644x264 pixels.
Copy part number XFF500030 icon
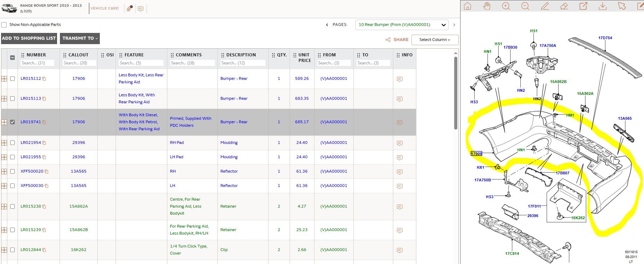(47, 186)
